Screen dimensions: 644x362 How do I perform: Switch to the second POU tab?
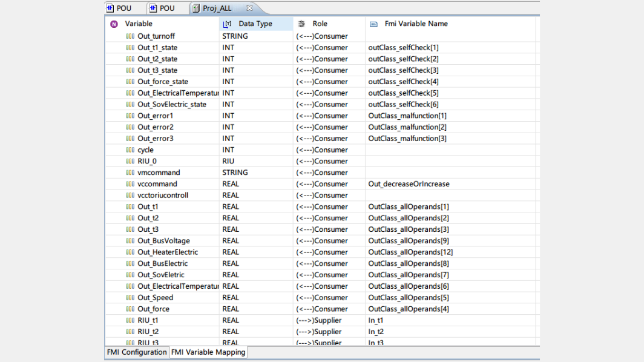[162, 8]
